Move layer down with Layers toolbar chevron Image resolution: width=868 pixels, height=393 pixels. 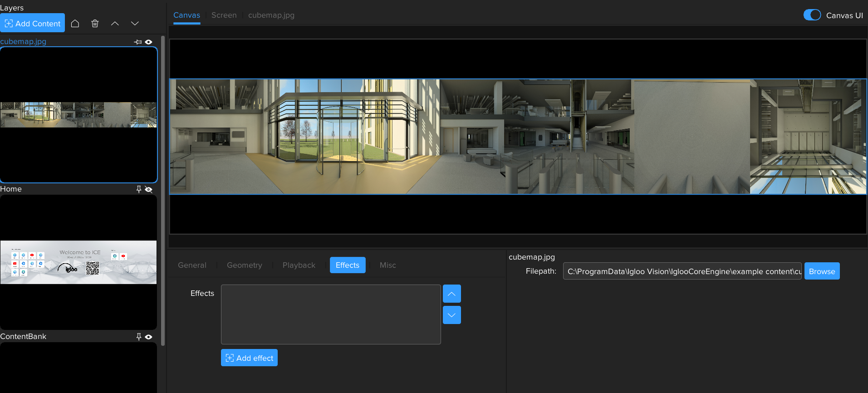[135, 24]
